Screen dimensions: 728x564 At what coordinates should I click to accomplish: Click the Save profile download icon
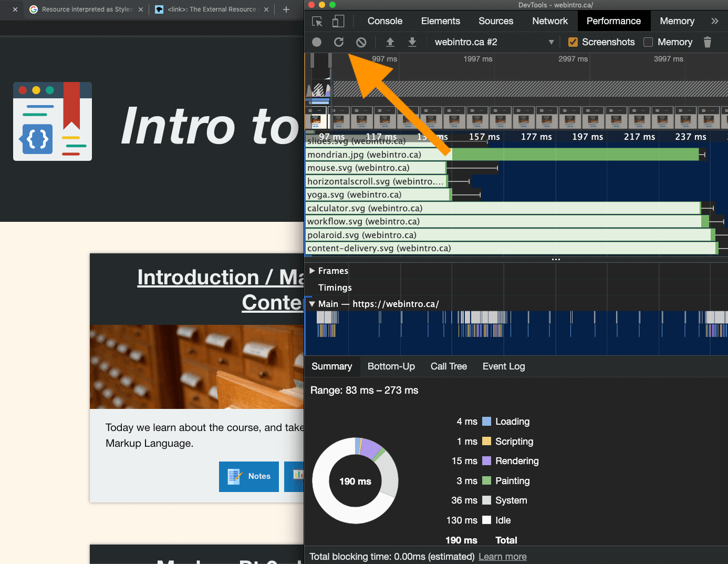pyautogui.click(x=412, y=42)
